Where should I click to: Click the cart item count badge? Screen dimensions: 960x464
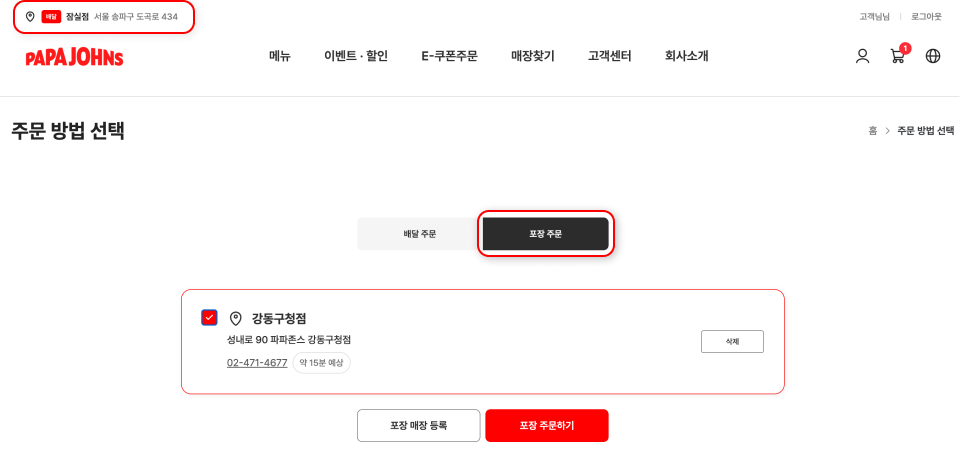[x=905, y=48]
